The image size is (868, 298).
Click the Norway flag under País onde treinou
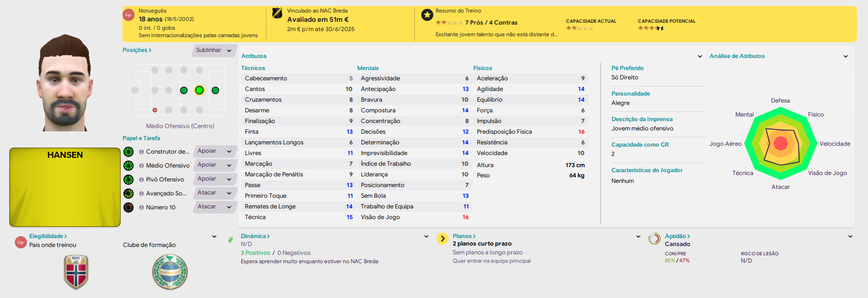77,272
